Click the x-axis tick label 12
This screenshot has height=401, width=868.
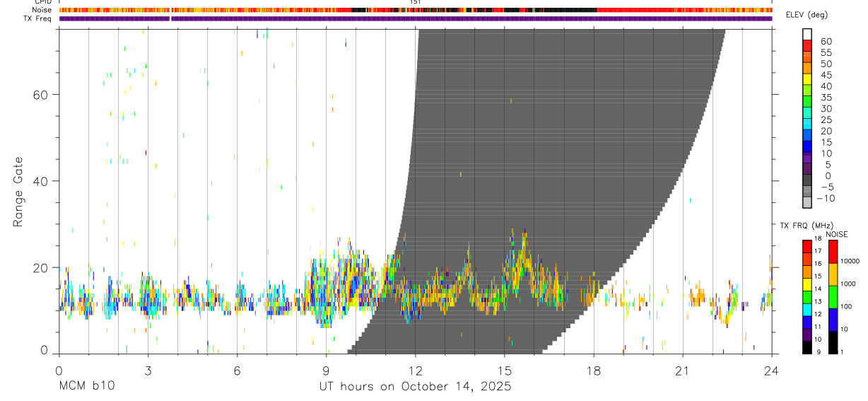click(x=415, y=370)
